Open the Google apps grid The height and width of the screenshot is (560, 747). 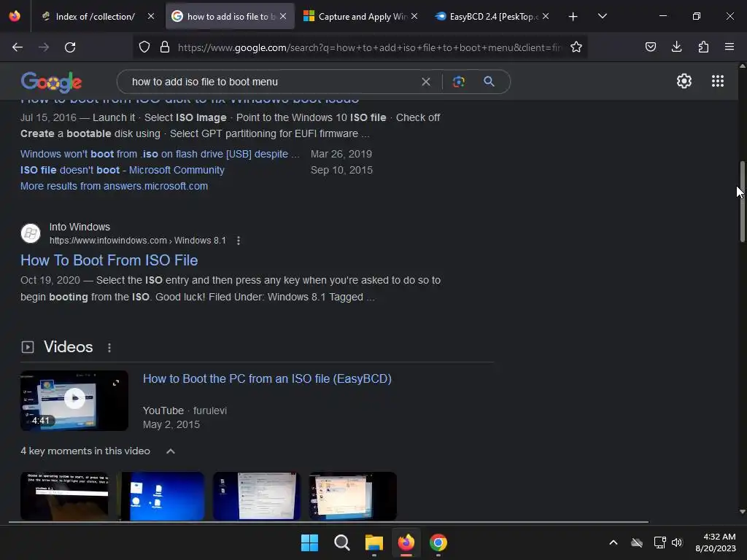pyautogui.click(x=718, y=81)
